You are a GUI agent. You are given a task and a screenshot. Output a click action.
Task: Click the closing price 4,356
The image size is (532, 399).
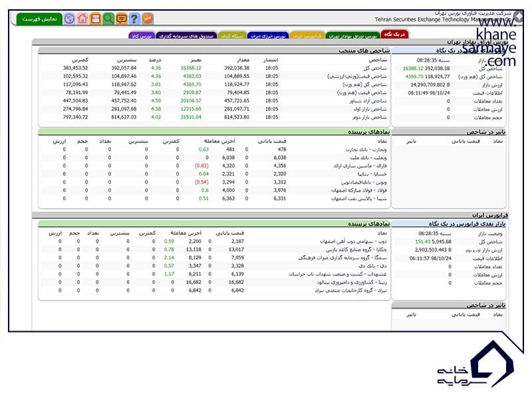coord(279,166)
